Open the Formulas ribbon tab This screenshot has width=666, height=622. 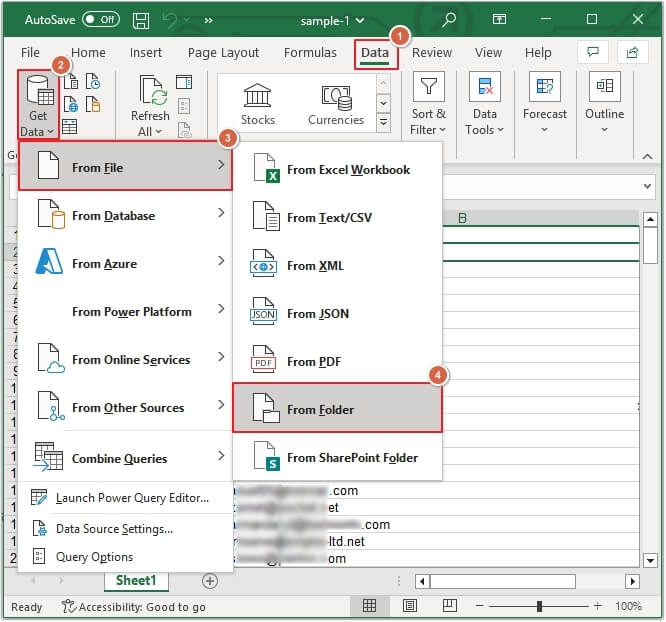[x=310, y=53]
